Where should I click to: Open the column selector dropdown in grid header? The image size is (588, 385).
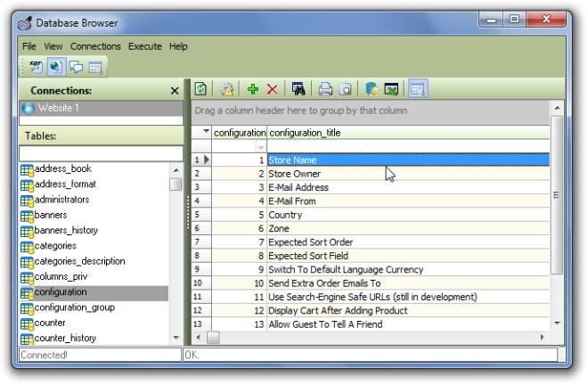[x=206, y=132]
